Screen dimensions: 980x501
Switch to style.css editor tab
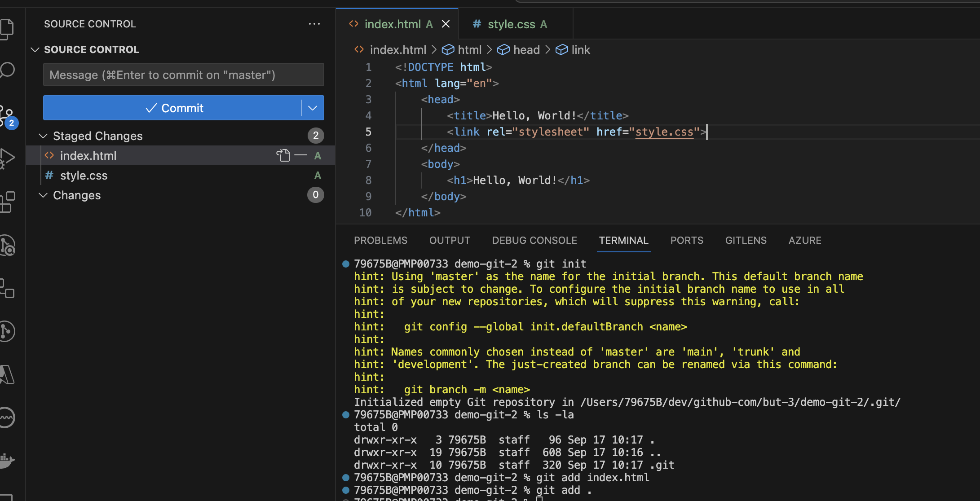[x=516, y=24]
